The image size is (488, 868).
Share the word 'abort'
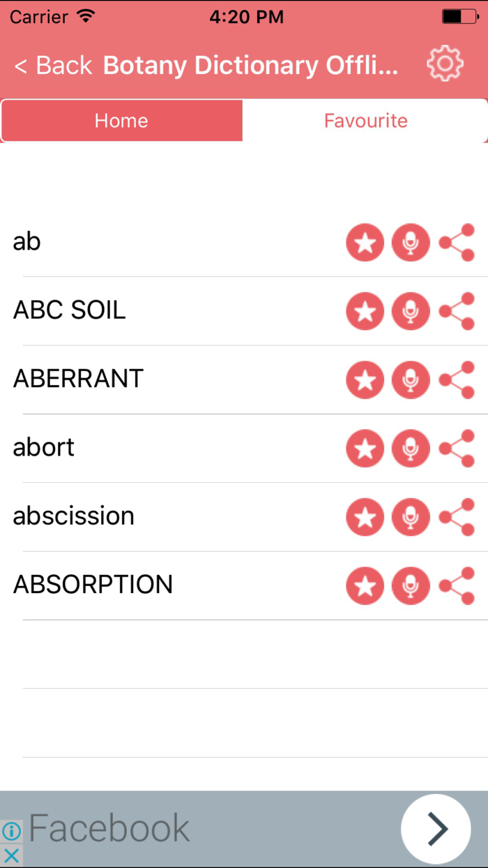457,449
